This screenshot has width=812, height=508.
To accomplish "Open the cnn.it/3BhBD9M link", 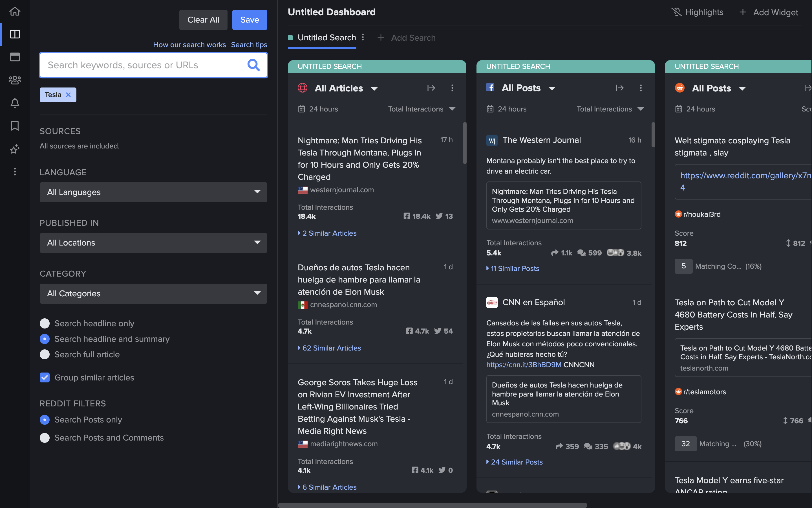I will pos(524,365).
